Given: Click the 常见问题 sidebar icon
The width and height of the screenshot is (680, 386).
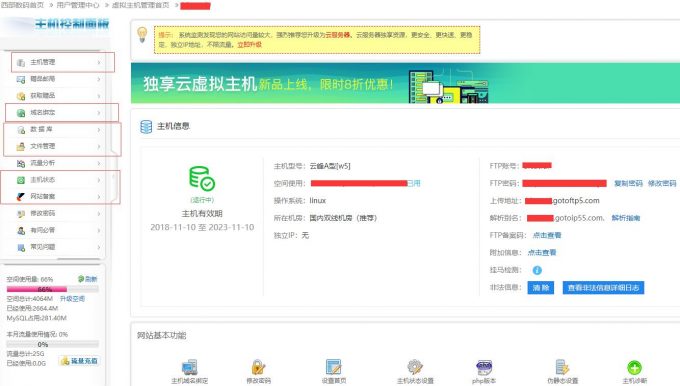Looking at the screenshot, I should pos(21,248).
